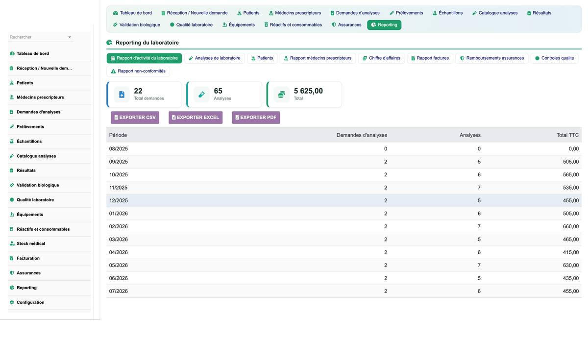Switch to Remboursements assurances tab
This screenshot has width=588, height=364.
pos(492,58)
